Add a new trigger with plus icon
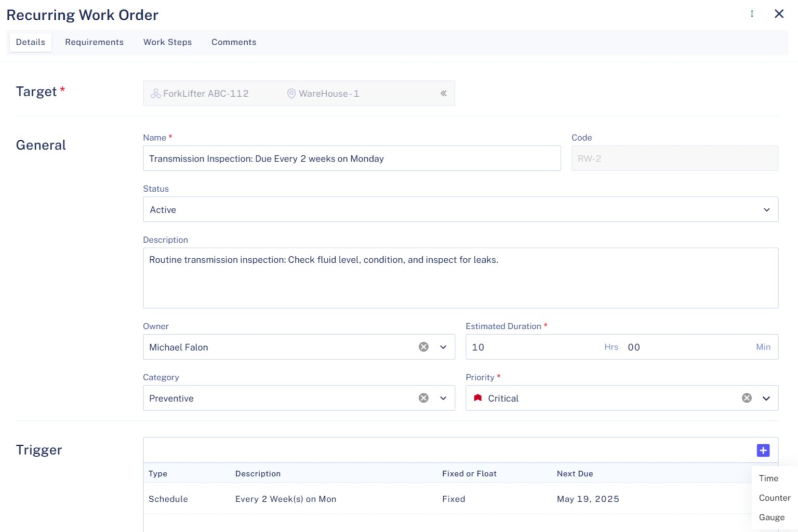 pyautogui.click(x=763, y=450)
